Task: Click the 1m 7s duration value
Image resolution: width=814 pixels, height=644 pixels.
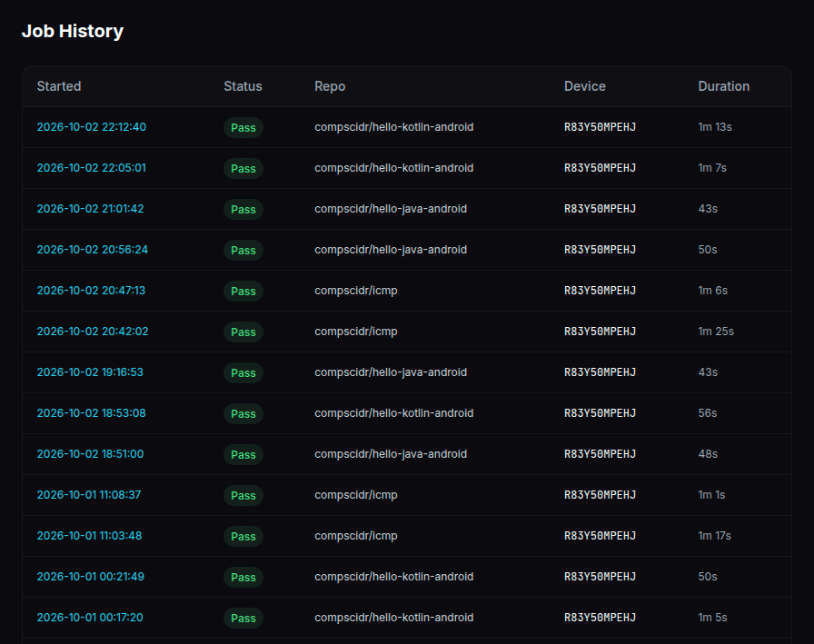Action: (x=712, y=168)
